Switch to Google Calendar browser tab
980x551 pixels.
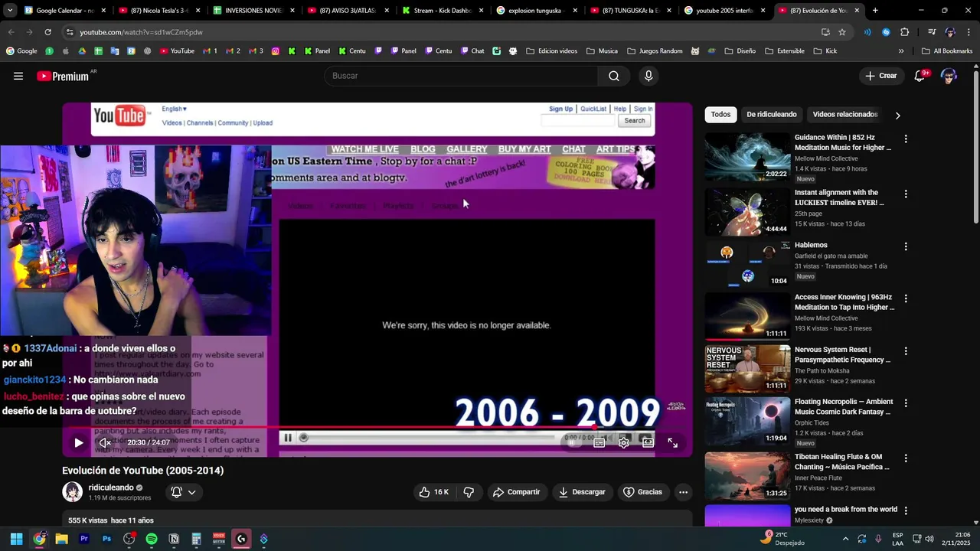point(64,11)
